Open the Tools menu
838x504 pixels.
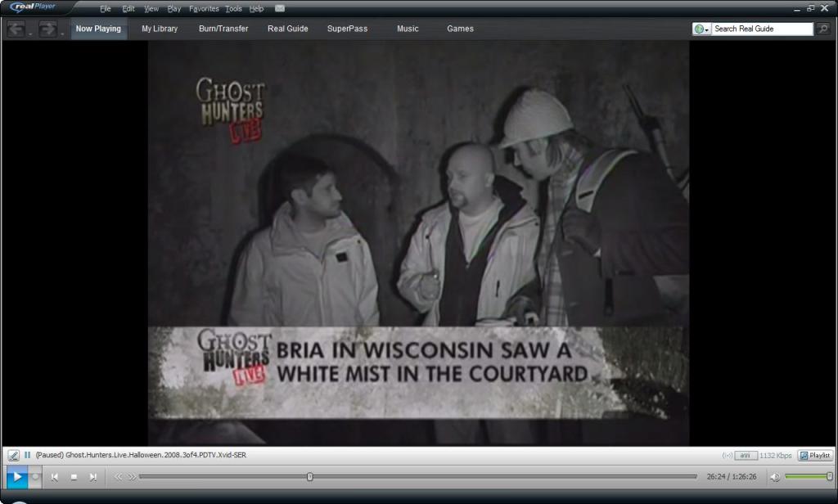pos(233,9)
